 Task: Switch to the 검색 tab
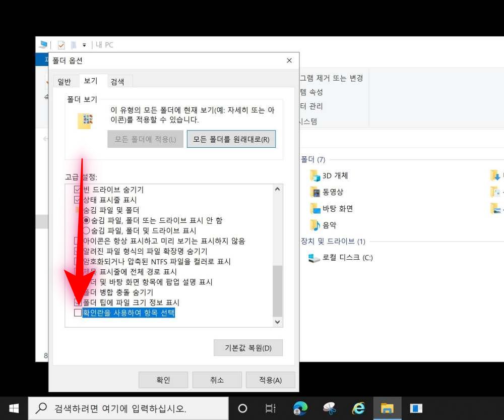[x=118, y=81]
